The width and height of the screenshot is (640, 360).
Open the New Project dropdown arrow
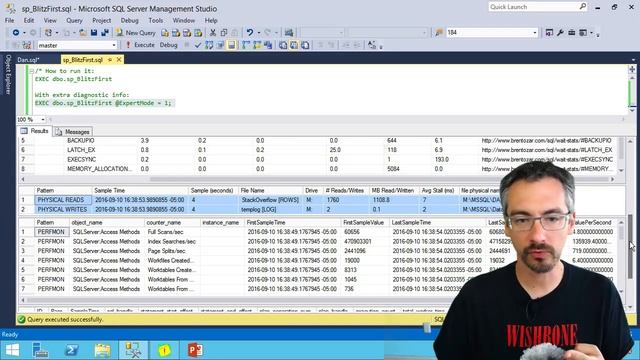coord(57,33)
